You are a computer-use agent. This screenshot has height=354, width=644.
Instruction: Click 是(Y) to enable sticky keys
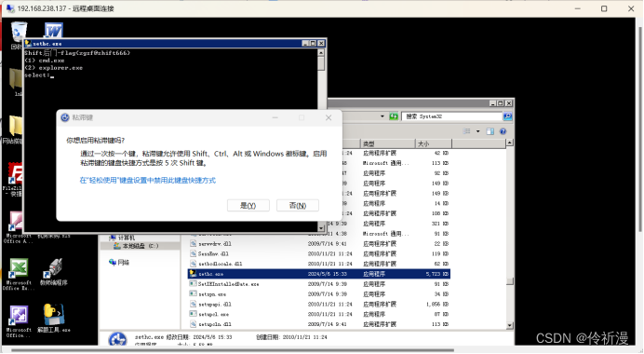click(x=248, y=205)
